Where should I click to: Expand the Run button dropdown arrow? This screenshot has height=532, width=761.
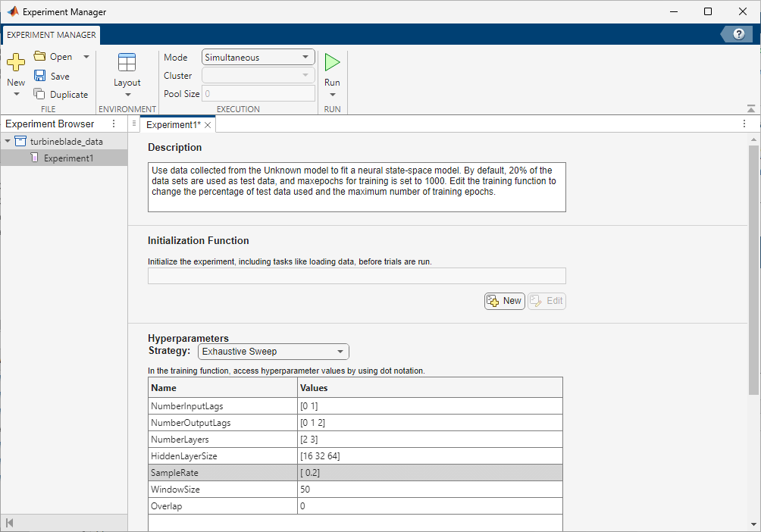[x=332, y=93]
